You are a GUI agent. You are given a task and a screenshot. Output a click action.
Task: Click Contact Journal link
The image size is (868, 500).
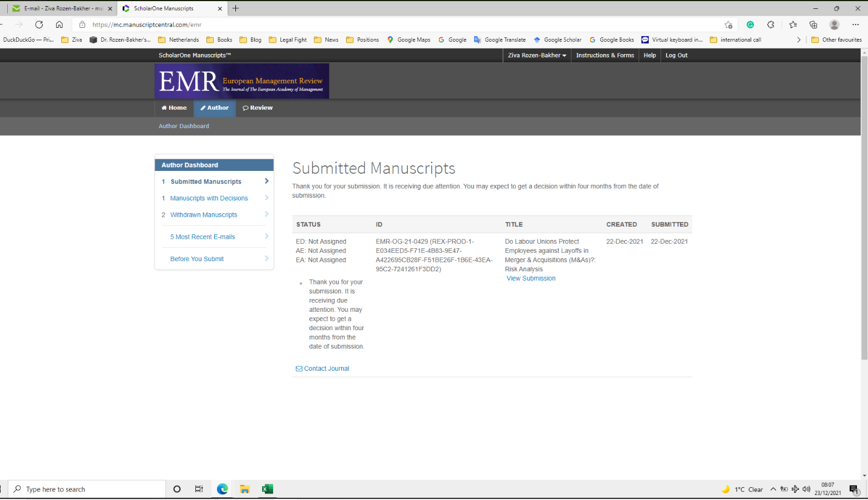pyautogui.click(x=323, y=369)
